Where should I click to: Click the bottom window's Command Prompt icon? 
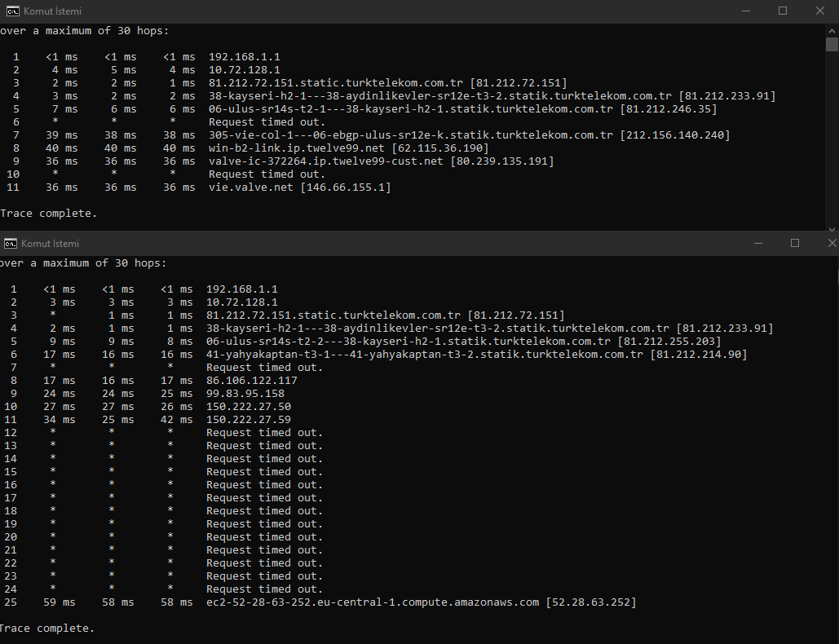(11, 243)
